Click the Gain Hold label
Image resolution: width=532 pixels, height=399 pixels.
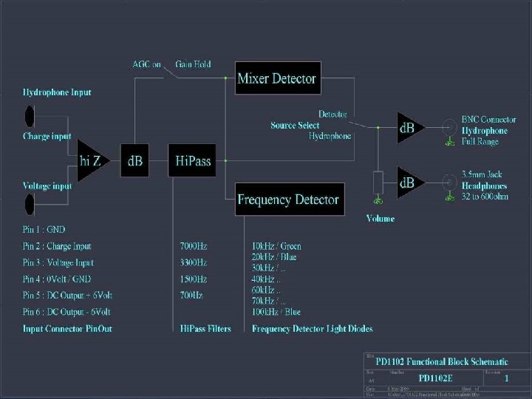tap(193, 64)
